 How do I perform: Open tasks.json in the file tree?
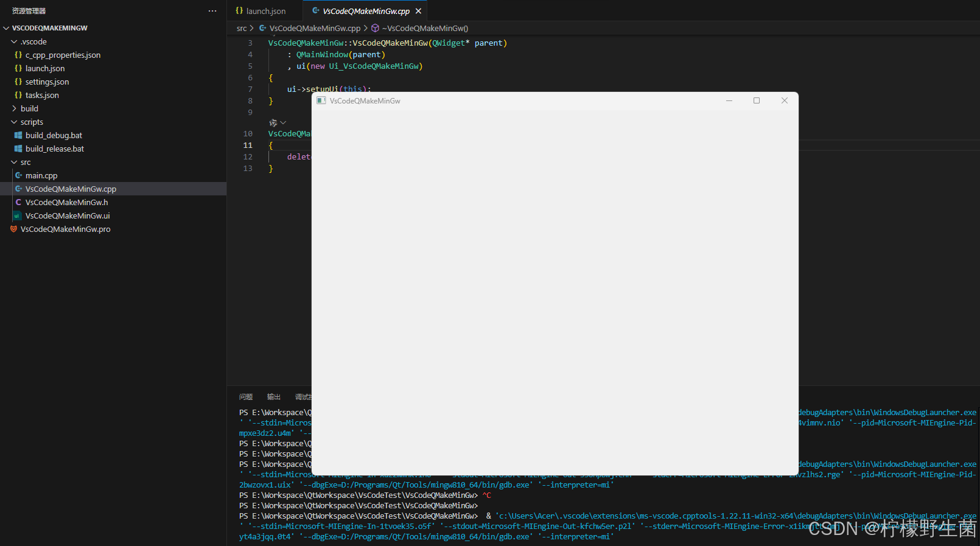[42, 95]
